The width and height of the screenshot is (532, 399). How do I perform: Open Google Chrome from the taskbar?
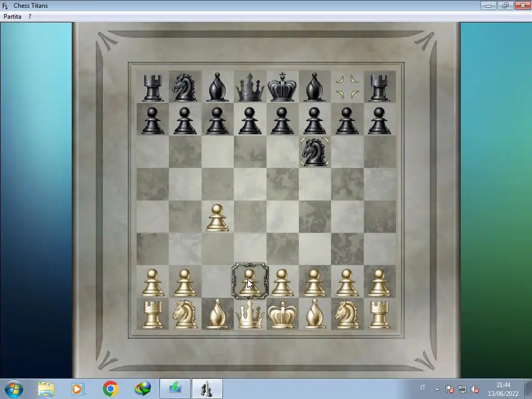coord(110,389)
